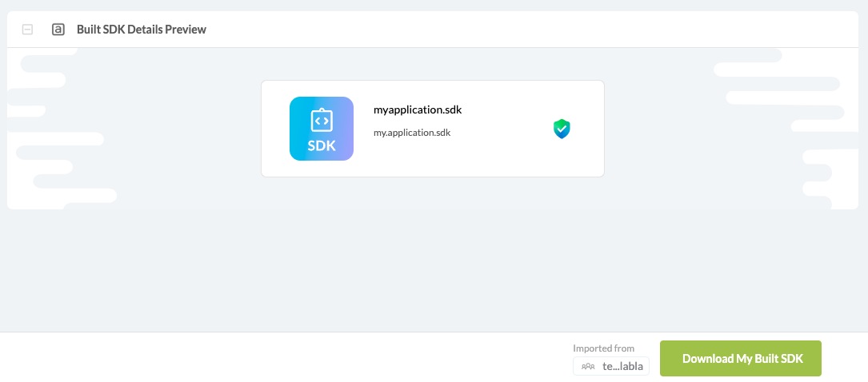Click the boxed letter 'a' icon in header
The image size is (868, 382).
58,30
